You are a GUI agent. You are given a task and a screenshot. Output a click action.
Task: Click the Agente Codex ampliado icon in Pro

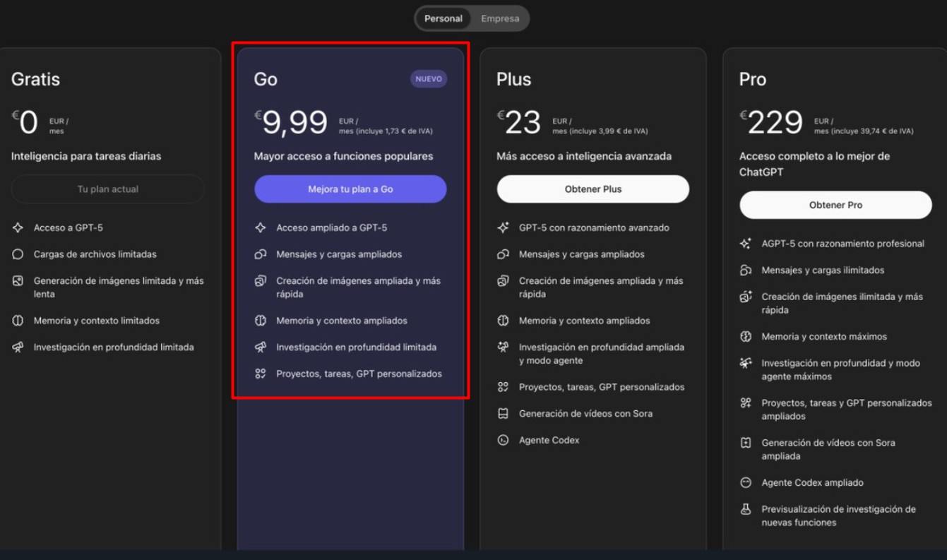(x=745, y=483)
